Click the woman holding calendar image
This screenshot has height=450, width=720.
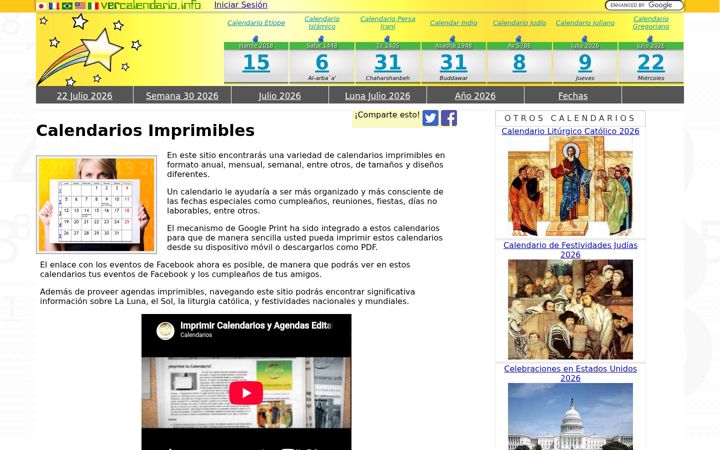pos(96,204)
